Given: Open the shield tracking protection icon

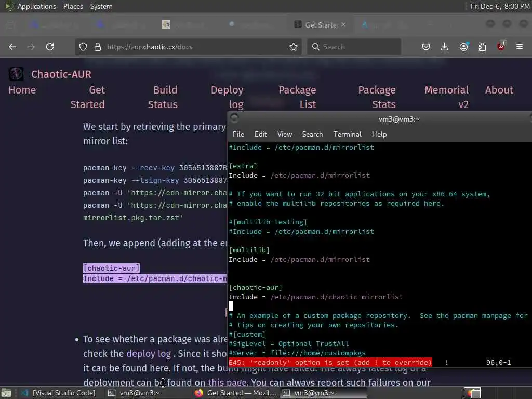Looking at the screenshot, I should (x=83, y=47).
